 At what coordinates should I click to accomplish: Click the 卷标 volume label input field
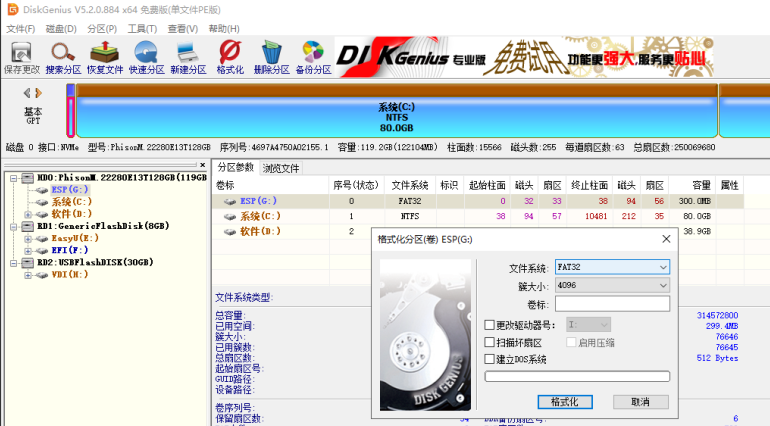click(612, 304)
